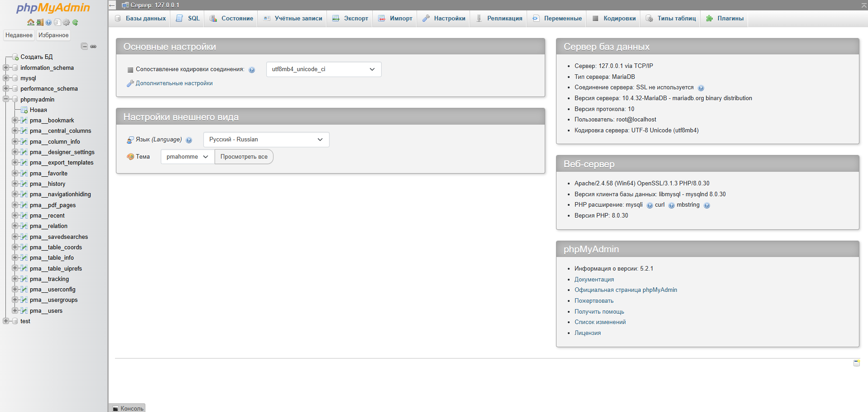Click the Home icon in the sidebar
Viewport: 868px width, 412px height.
(x=30, y=22)
